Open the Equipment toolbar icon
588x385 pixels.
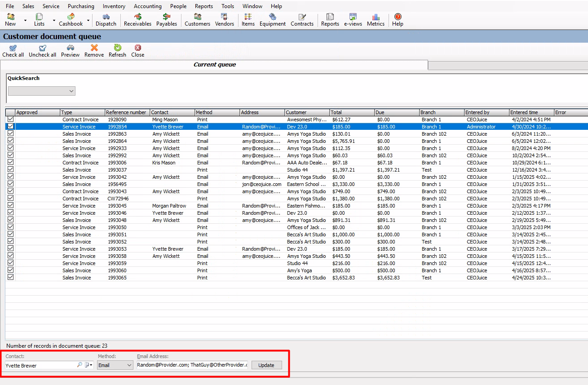tap(273, 20)
